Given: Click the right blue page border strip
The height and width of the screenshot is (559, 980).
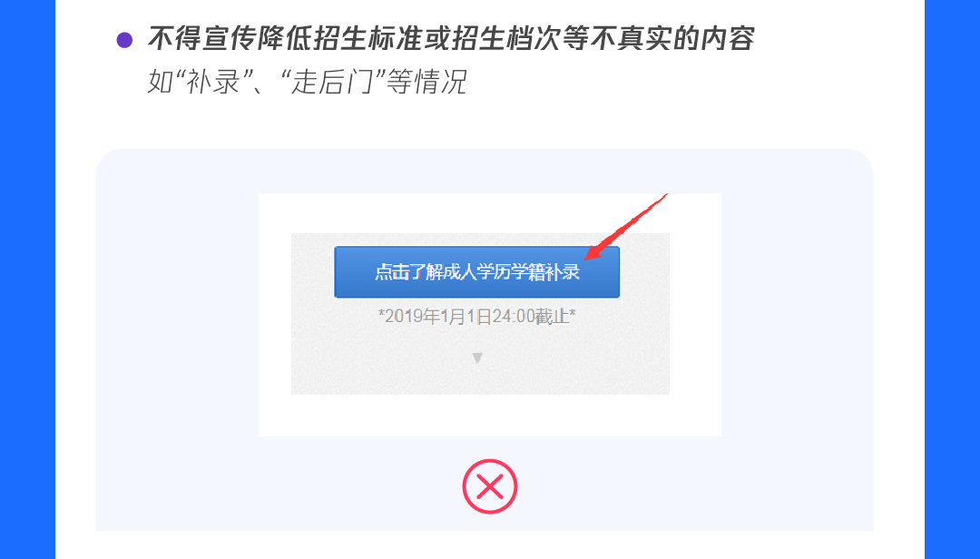Looking at the screenshot, I should [x=952, y=279].
